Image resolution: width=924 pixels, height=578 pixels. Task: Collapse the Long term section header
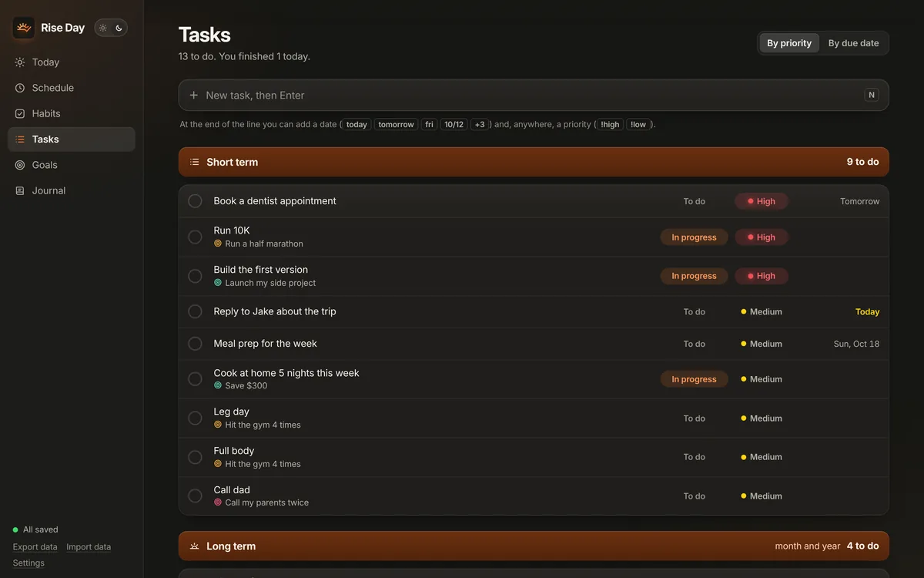click(x=534, y=546)
